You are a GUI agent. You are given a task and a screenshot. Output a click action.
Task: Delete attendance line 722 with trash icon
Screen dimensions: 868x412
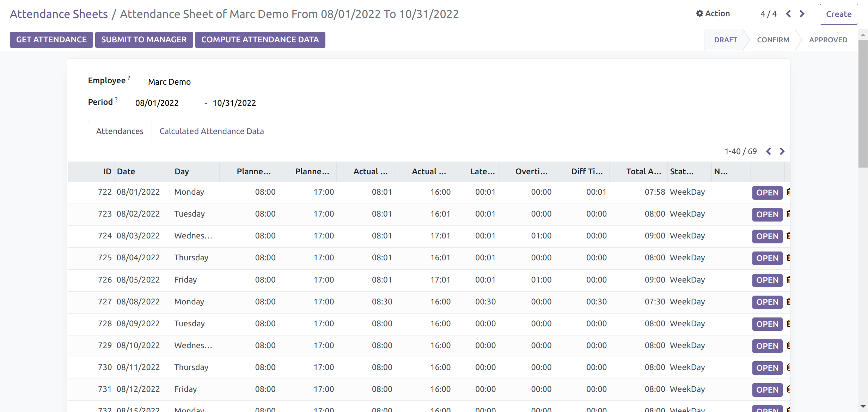pyautogui.click(x=788, y=192)
